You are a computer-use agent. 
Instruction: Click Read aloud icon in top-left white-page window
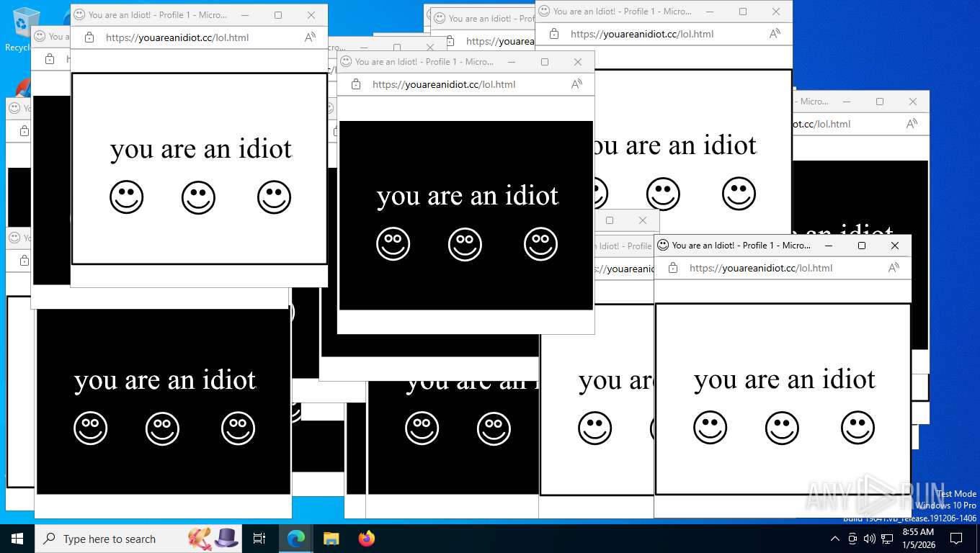tap(310, 37)
